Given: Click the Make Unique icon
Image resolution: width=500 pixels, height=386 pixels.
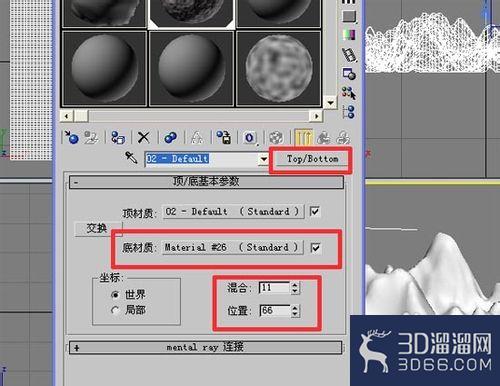Looking at the screenshot, I should [x=197, y=137].
